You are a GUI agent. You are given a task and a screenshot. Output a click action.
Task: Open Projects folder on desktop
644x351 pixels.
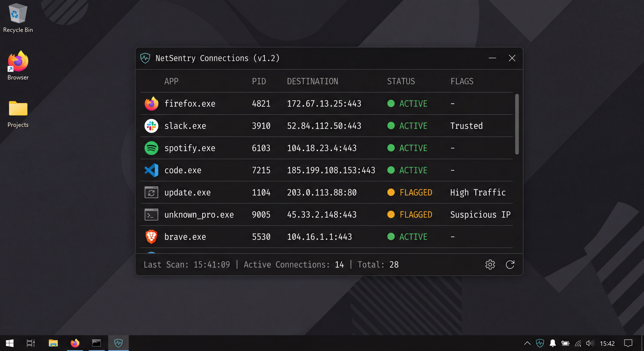tap(18, 114)
